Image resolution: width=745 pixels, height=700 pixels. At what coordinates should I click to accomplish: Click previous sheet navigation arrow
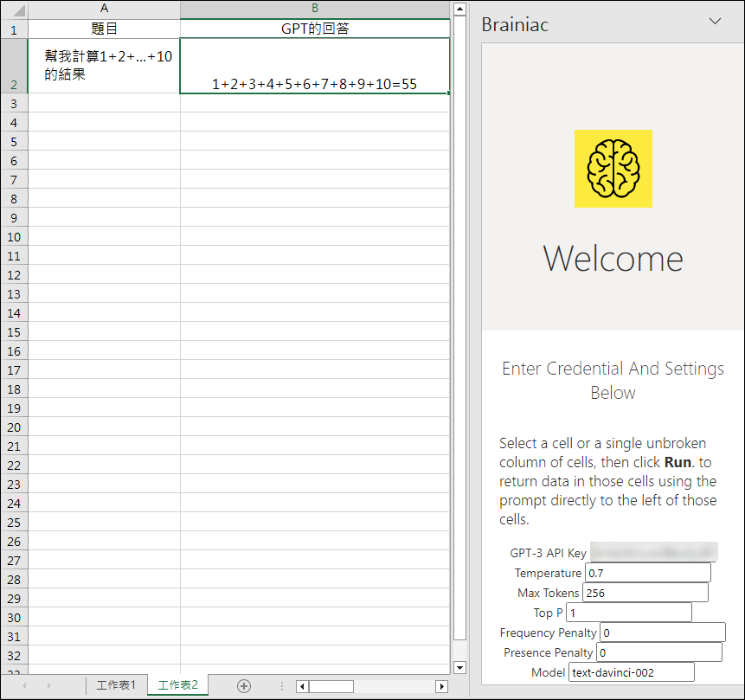pos(24,685)
